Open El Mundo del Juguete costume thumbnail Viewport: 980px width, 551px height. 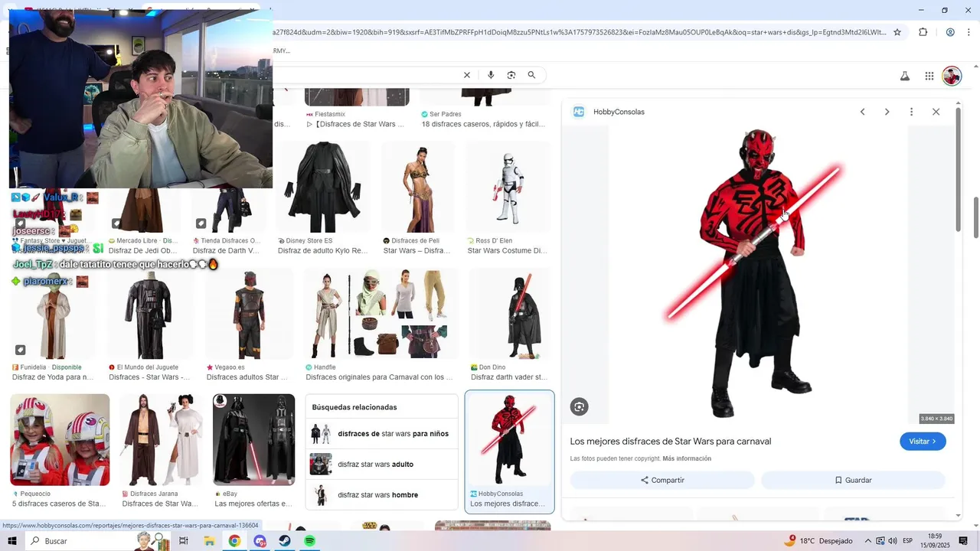click(x=151, y=313)
